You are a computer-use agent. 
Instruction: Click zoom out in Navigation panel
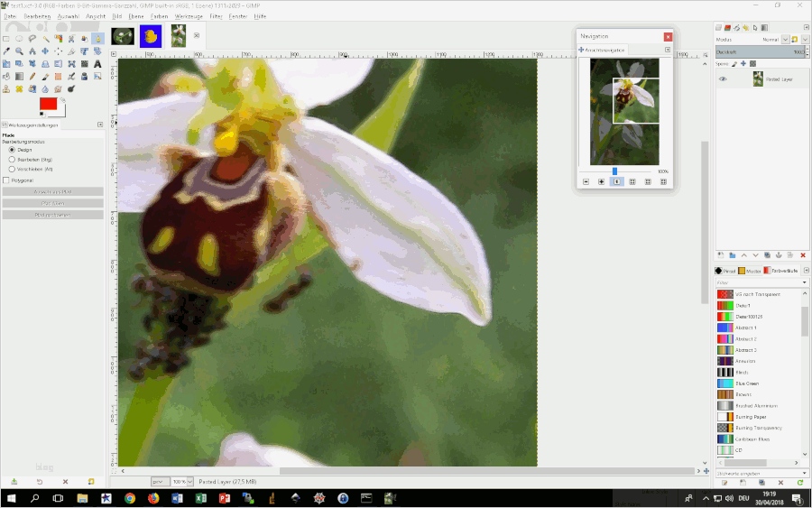(x=586, y=181)
